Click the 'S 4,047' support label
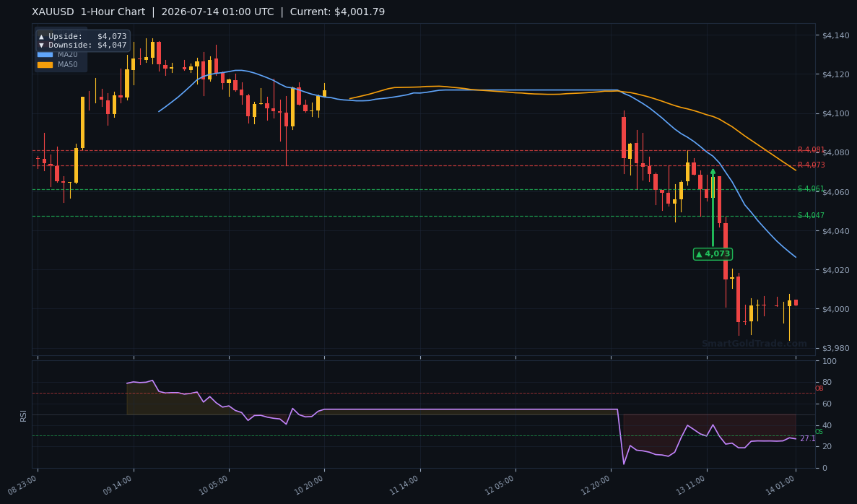Screen dimensions: 857x504 pos(811,215)
